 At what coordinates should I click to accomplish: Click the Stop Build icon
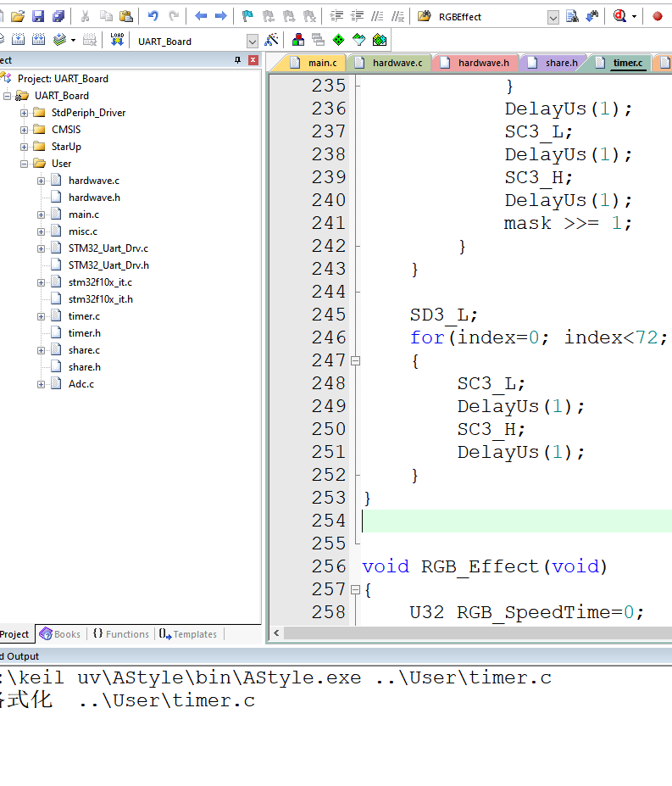click(x=89, y=40)
